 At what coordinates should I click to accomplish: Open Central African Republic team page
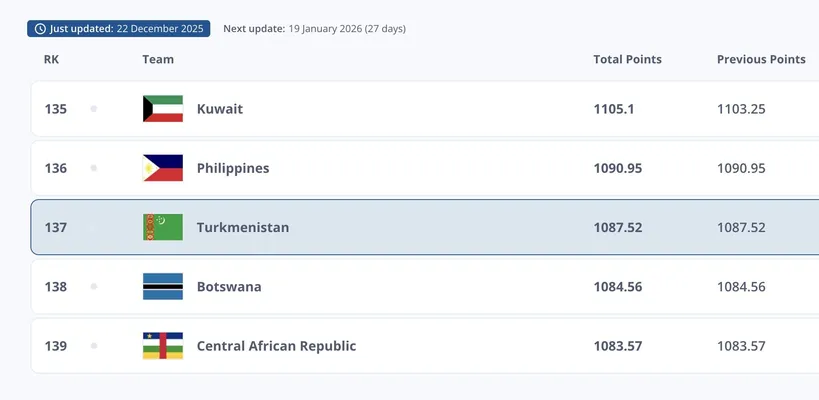(x=276, y=346)
